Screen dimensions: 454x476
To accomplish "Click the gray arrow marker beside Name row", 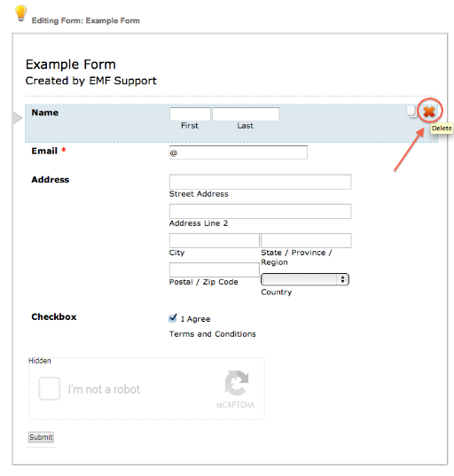I will coord(18,118).
